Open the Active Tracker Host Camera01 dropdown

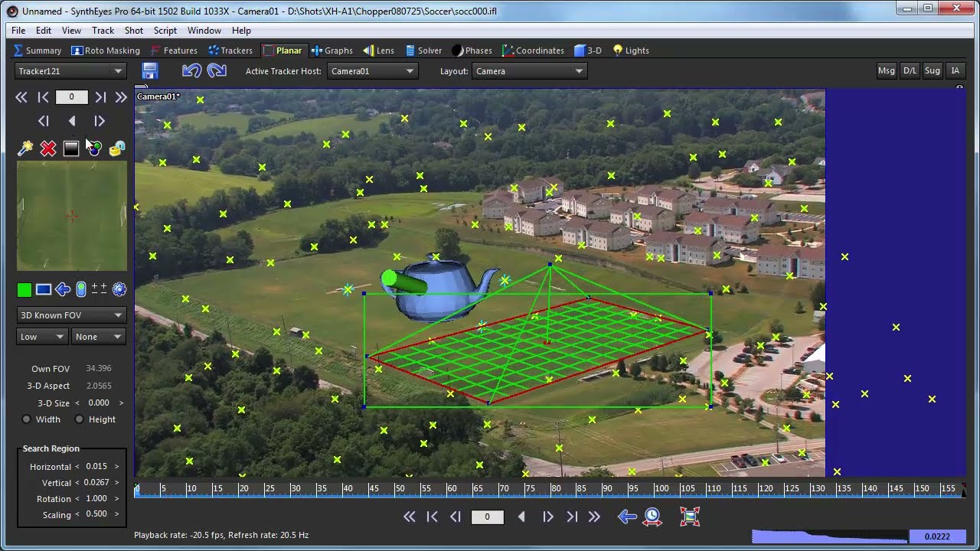click(372, 71)
